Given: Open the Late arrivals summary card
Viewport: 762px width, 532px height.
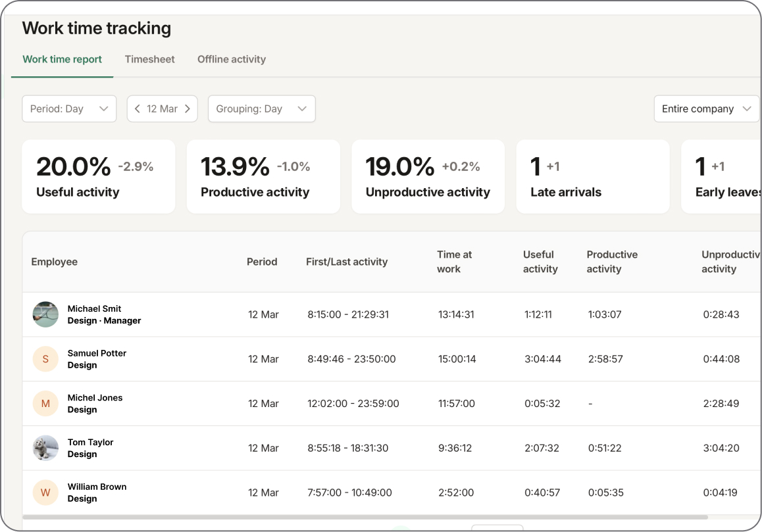Looking at the screenshot, I should (592, 176).
